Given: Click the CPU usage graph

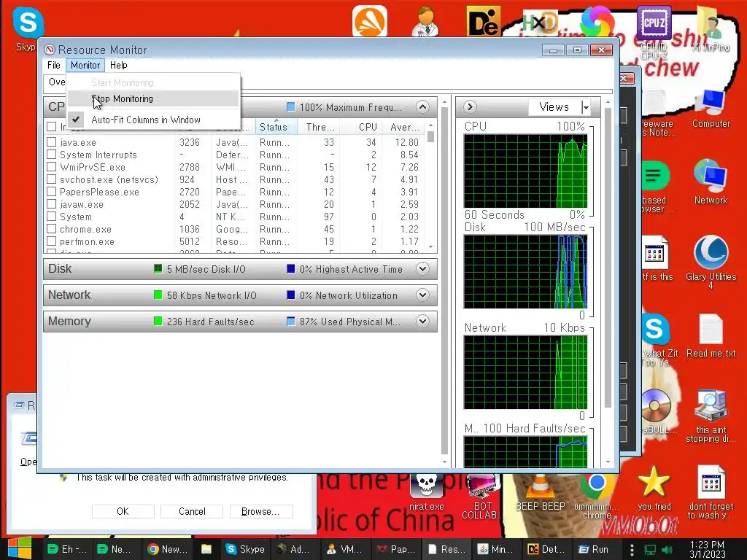Looking at the screenshot, I should 525,171.
